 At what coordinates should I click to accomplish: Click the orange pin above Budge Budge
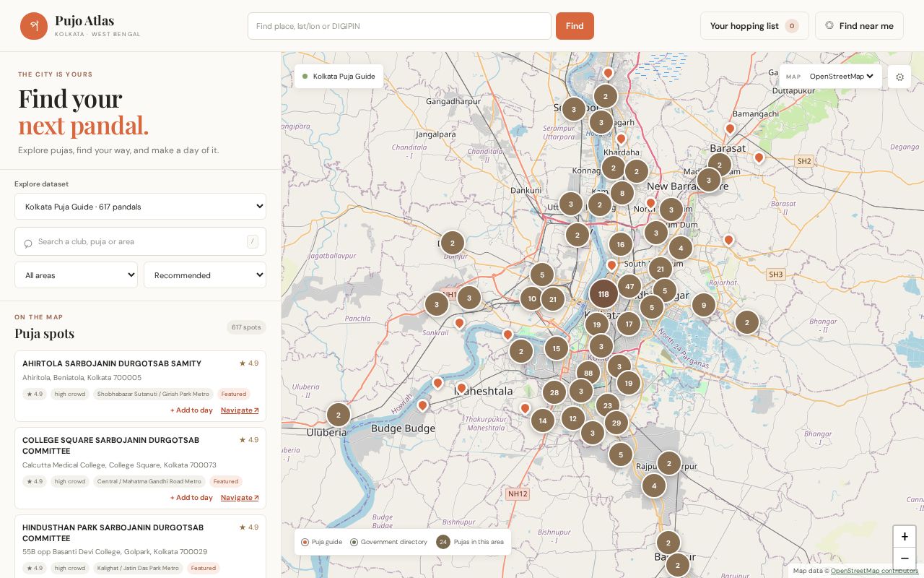tap(423, 406)
